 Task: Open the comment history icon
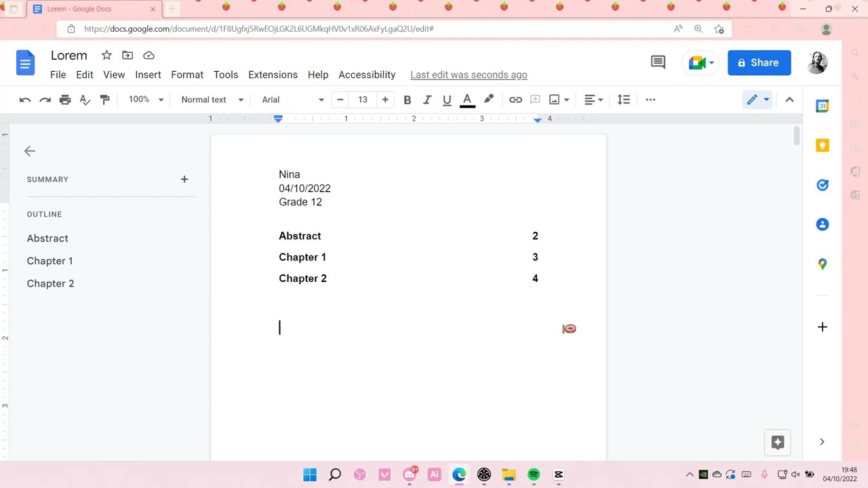(x=658, y=62)
